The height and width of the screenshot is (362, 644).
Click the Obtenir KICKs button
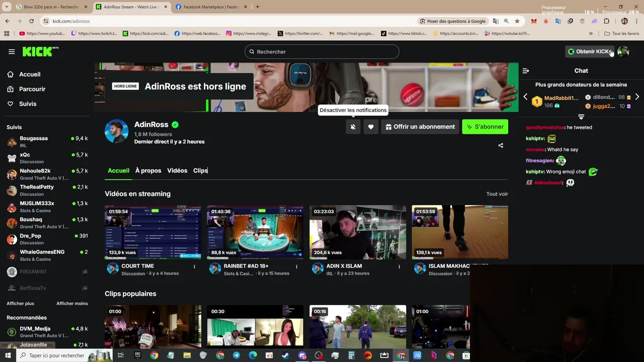[x=590, y=51]
